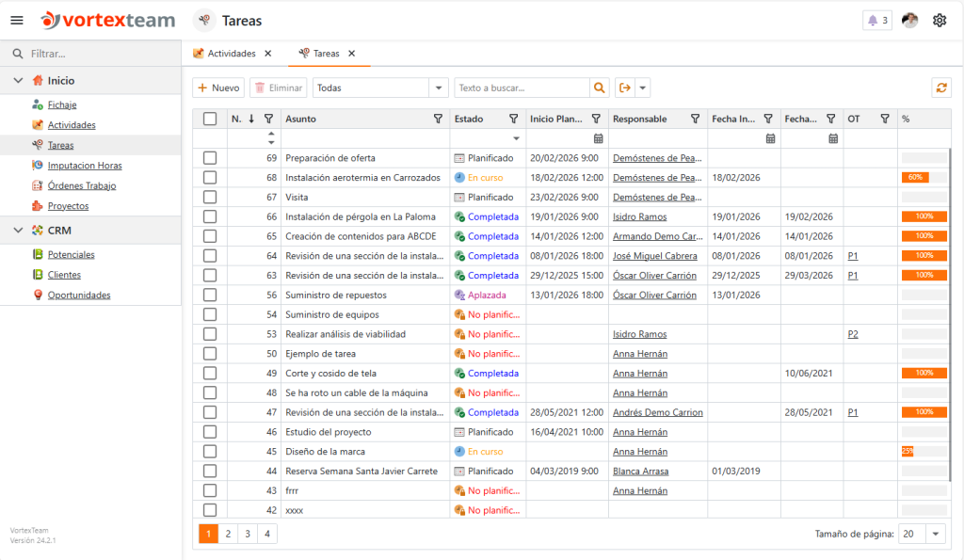The height and width of the screenshot is (560, 964).
Task: Open responsable link José Miguel Cabrera
Action: pyautogui.click(x=655, y=256)
